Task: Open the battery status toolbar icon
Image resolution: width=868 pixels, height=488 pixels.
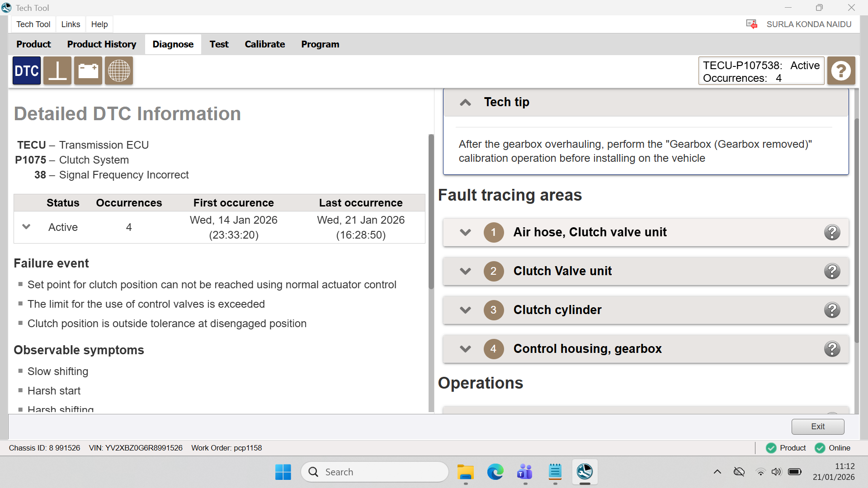Action: pyautogui.click(x=88, y=70)
